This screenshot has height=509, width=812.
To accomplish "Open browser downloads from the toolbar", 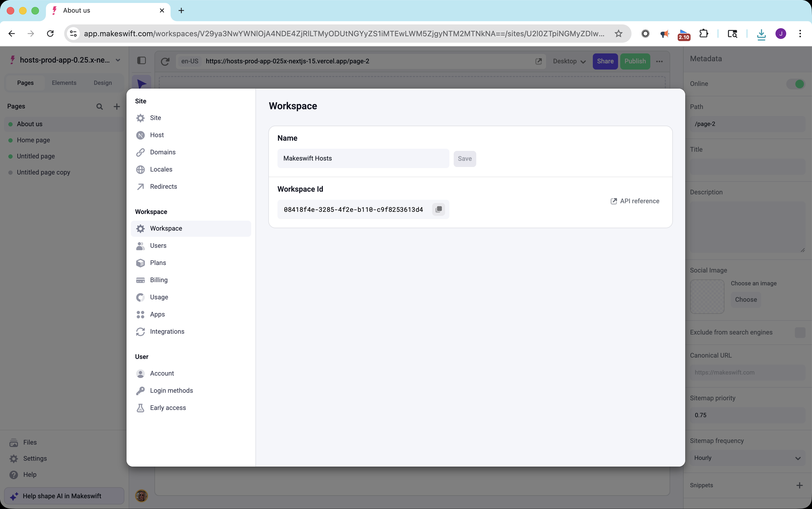I will (761, 34).
